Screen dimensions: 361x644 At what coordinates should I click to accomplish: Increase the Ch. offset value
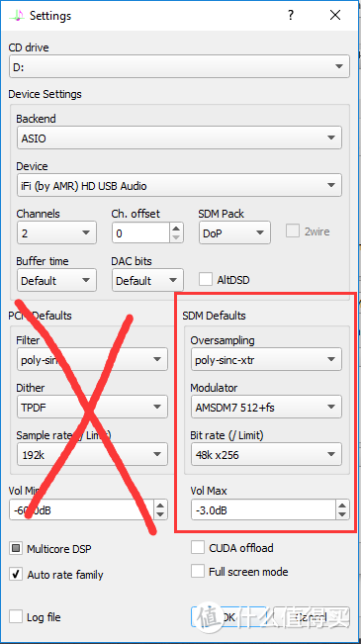pyautogui.click(x=176, y=228)
